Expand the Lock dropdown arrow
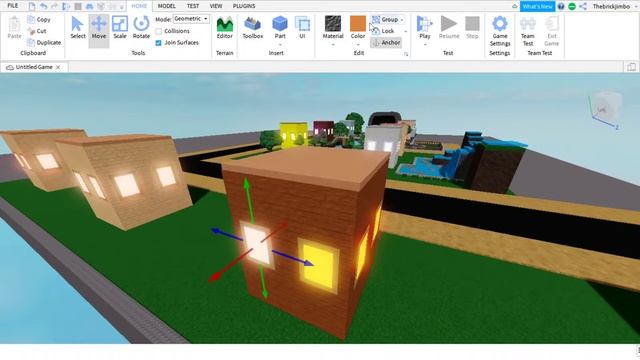 click(x=405, y=31)
